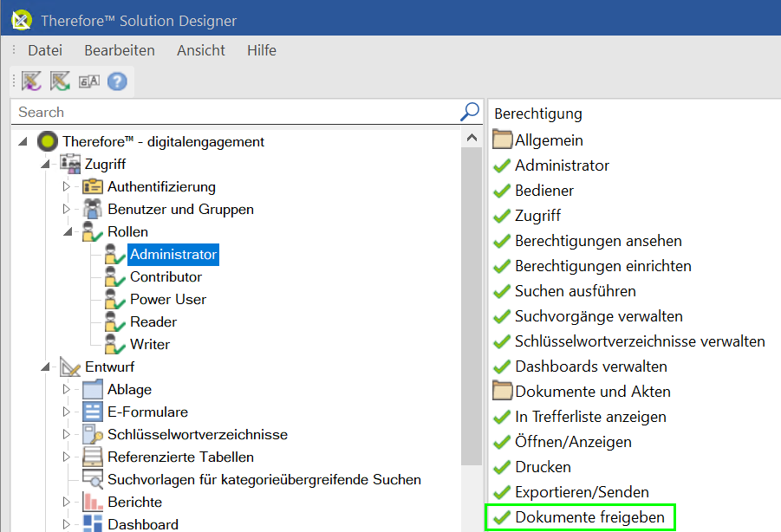Click the Authentifizierung ID card icon

click(93, 186)
